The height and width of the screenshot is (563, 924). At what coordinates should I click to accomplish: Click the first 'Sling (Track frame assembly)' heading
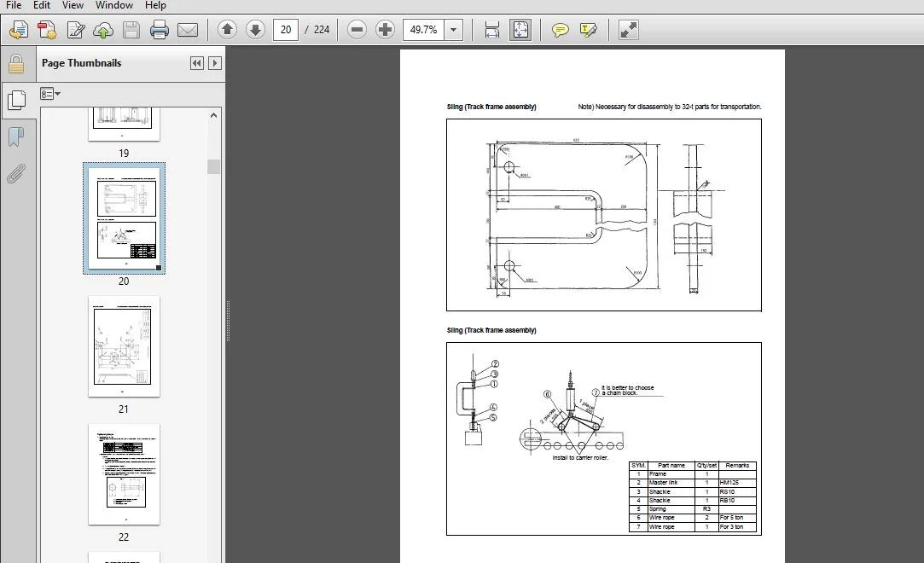click(491, 107)
